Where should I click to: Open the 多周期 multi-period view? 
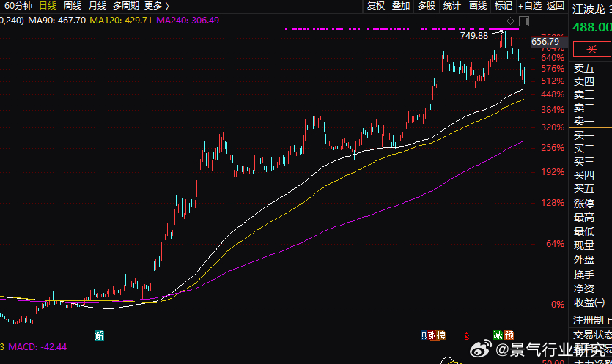(x=125, y=6)
